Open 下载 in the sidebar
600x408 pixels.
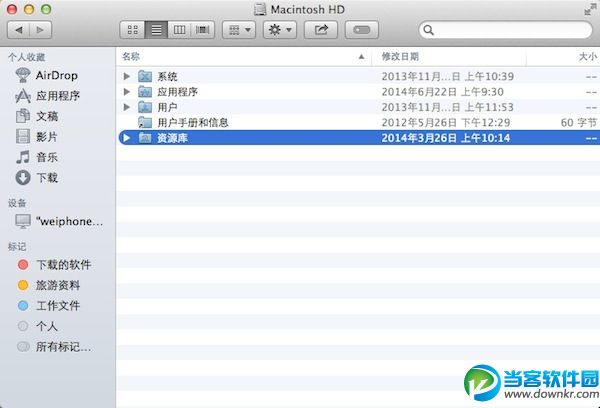pyautogui.click(x=37, y=178)
